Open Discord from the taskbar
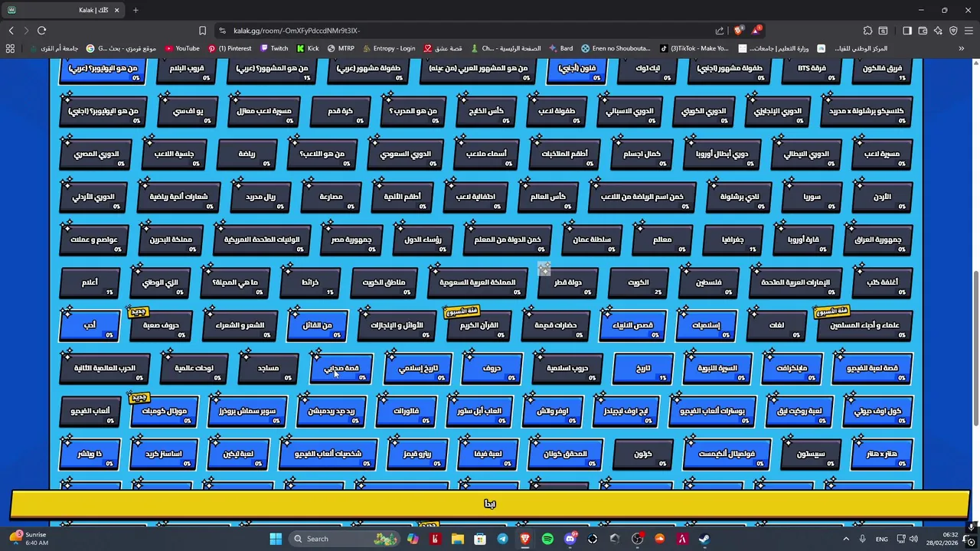Image resolution: width=980 pixels, height=551 pixels. [570, 539]
